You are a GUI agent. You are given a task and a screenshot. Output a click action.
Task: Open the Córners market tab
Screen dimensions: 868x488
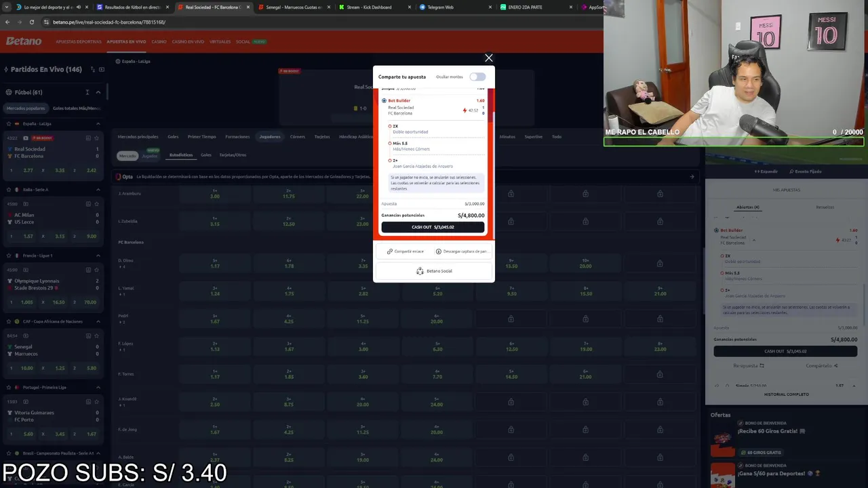click(297, 136)
